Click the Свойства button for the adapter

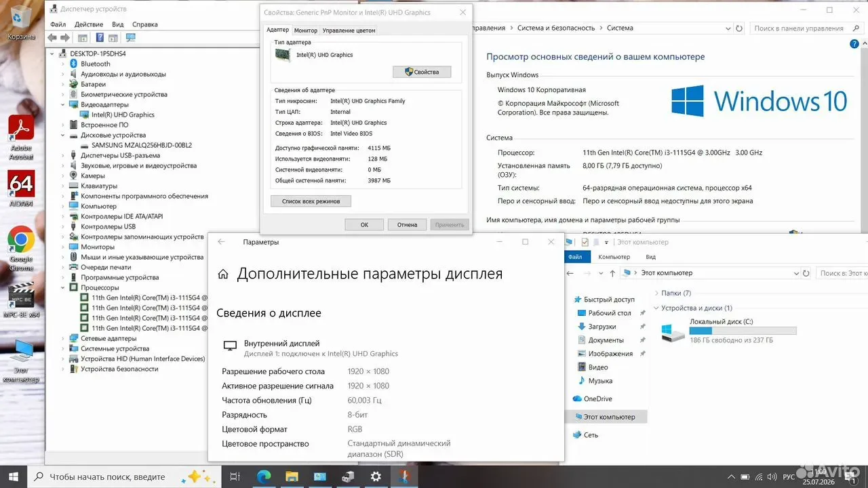click(x=422, y=72)
